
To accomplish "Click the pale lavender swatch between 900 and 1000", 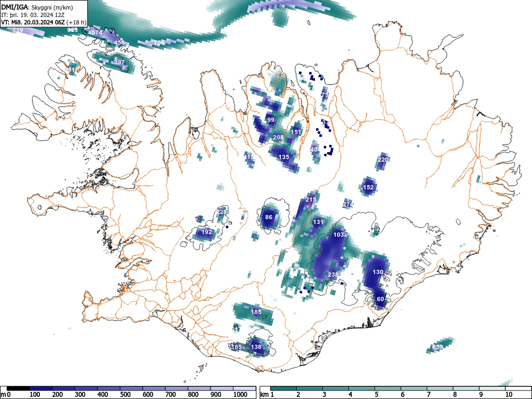I will tap(222, 388).
